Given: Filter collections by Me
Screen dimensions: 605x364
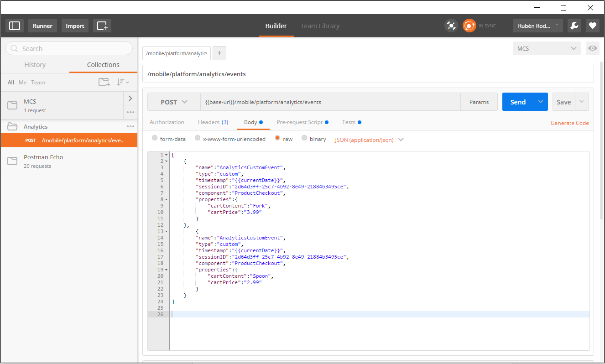Looking at the screenshot, I should point(22,83).
